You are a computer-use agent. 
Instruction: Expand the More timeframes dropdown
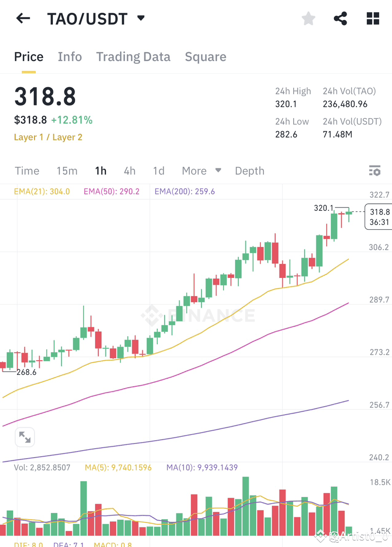click(x=201, y=171)
